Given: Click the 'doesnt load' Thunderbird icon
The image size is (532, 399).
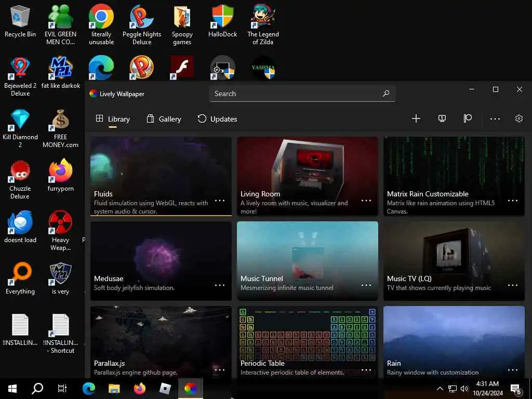Looking at the screenshot, I should (x=20, y=227).
